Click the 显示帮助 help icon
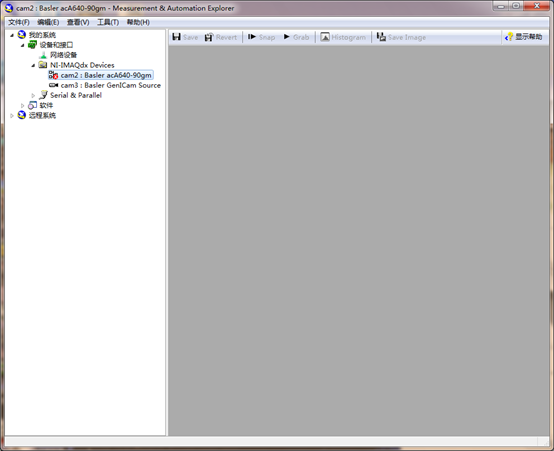The width and height of the screenshot is (554, 451). pyautogui.click(x=509, y=37)
